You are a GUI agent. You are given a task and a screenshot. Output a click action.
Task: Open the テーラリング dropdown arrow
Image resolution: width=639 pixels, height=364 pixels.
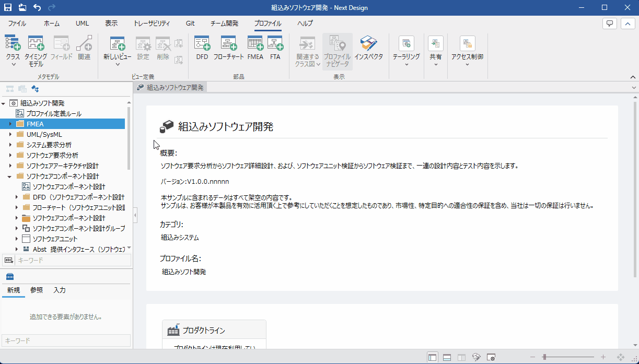click(406, 65)
